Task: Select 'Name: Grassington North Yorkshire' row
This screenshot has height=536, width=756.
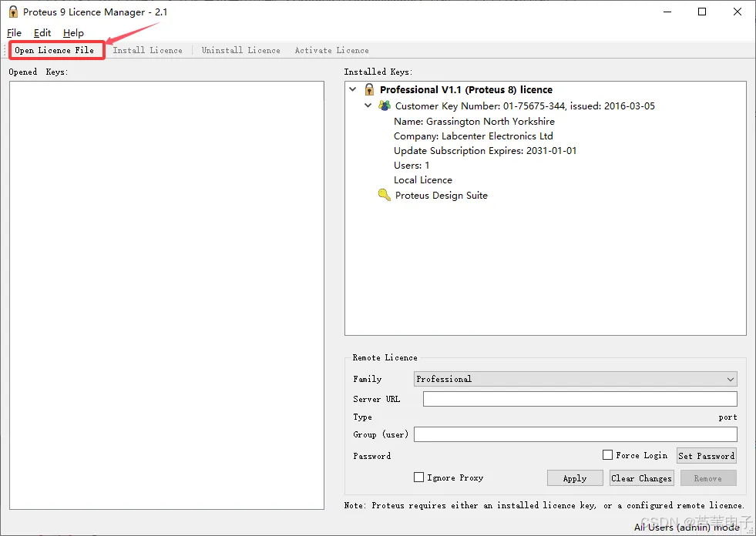Action: 474,121
